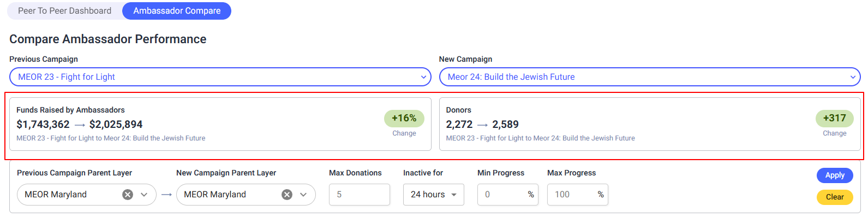Screen dimensions: 868x217
Task: Open the Previous Campaign dropdown
Action: (220, 77)
